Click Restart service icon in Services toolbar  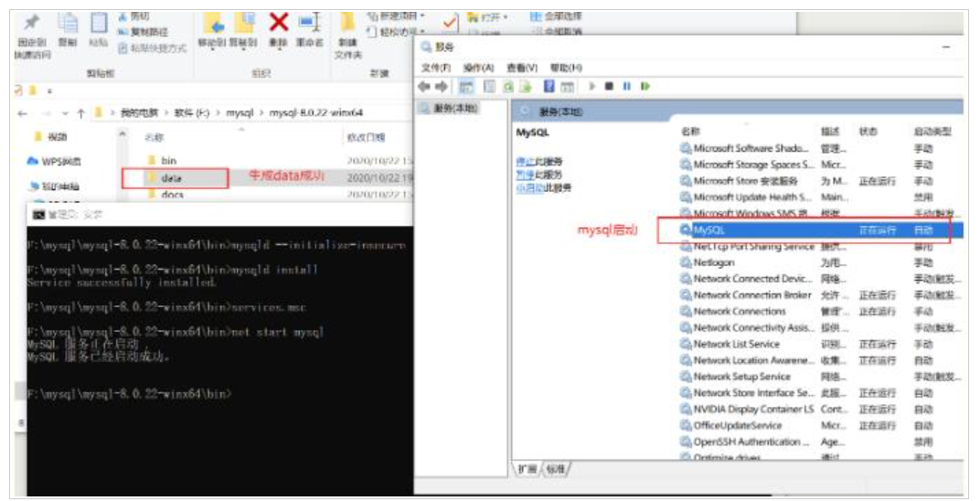pos(645,86)
